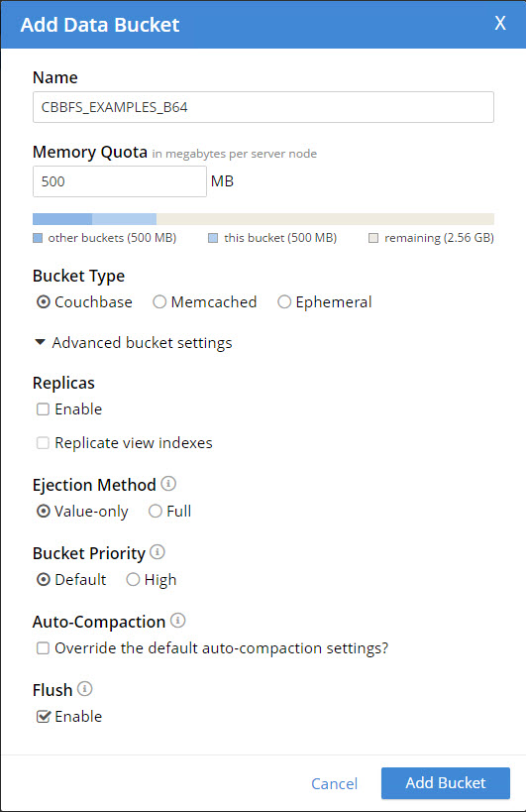Click the bucket Name input field

(263, 107)
